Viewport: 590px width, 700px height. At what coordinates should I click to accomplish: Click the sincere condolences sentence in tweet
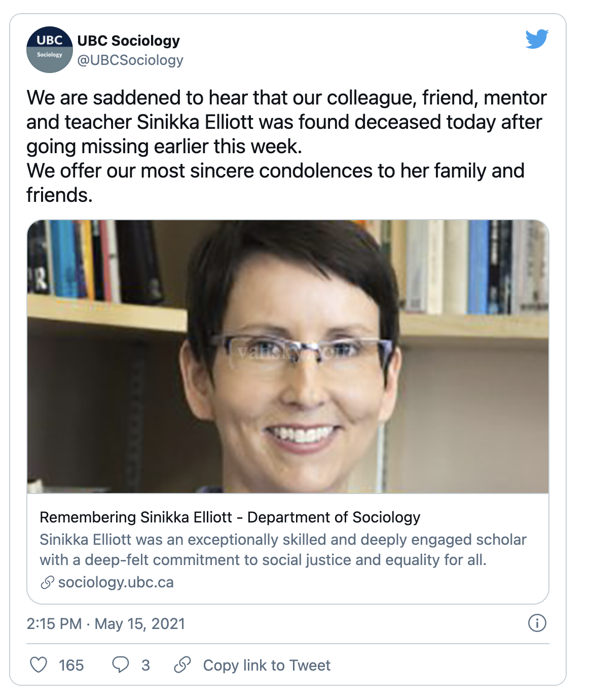[x=275, y=183]
